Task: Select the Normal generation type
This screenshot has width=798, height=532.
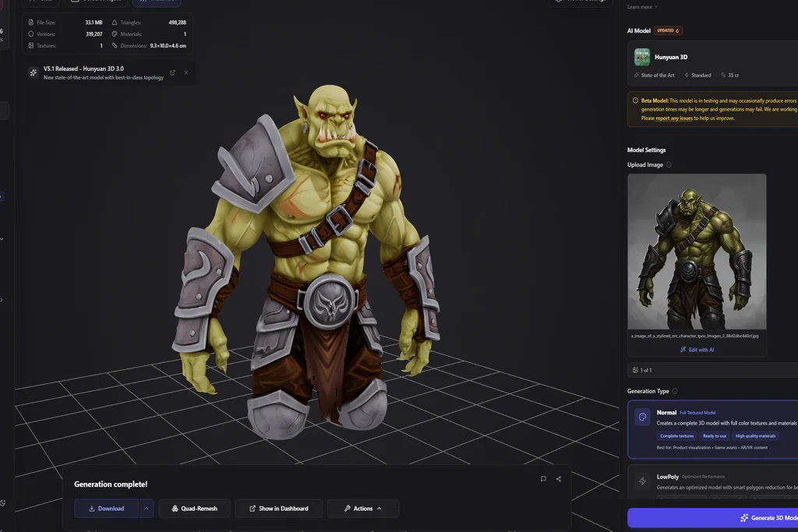Action: pos(712,429)
